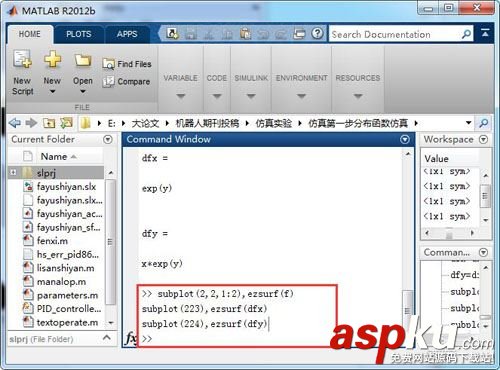Click the address bar search magnifier icon
Screen dimensions: 500x370
483,123
